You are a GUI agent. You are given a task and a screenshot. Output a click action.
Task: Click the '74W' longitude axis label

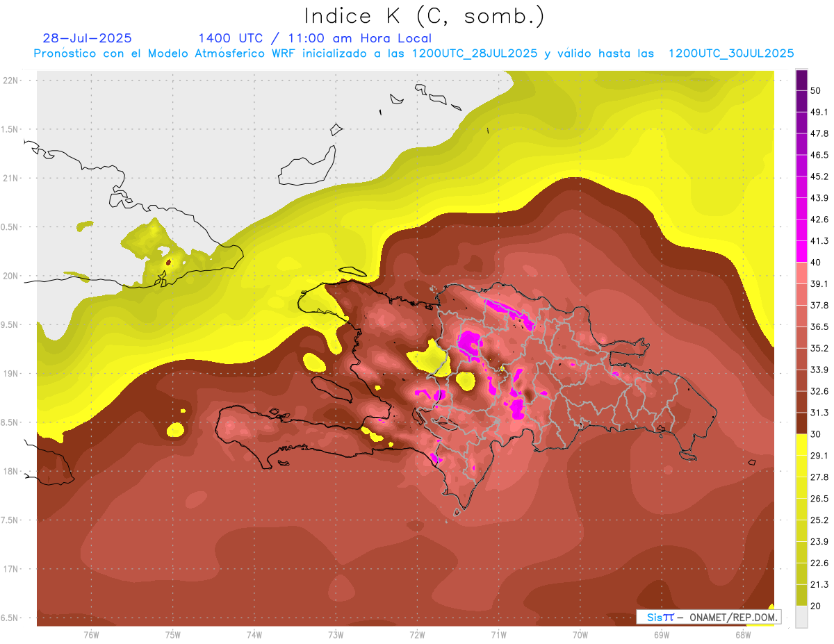coord(254,635)
